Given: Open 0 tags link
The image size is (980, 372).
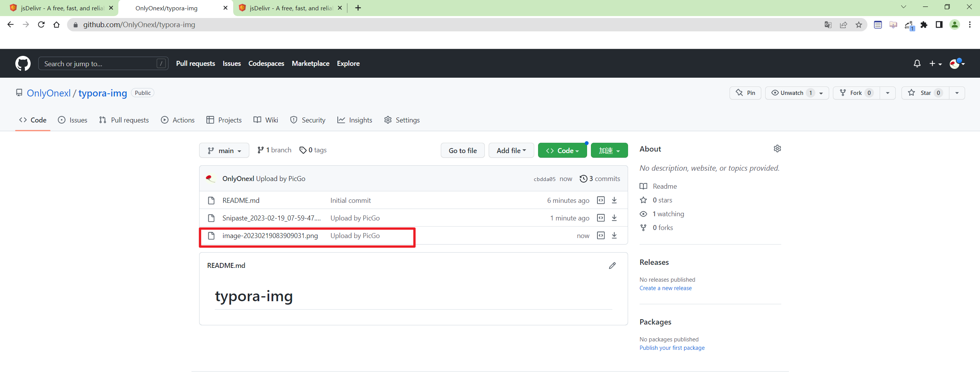Looking at the screenshot, I should (x=313, y=150).
